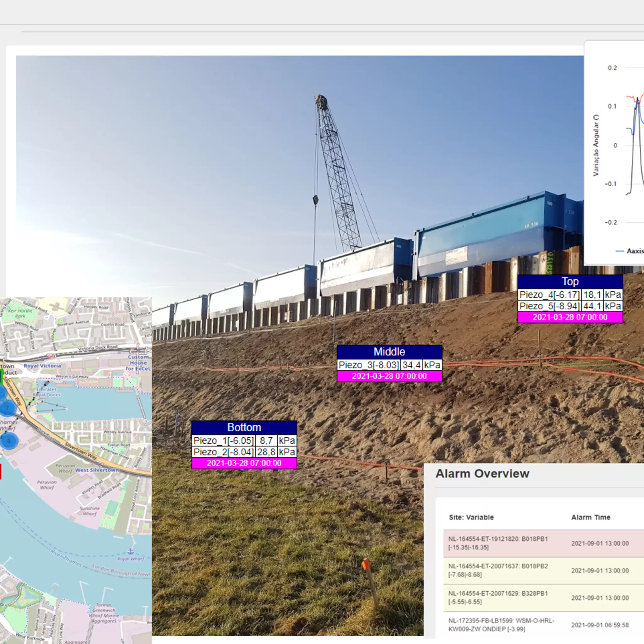644x644 pixels.
Task: Select the Piezo_2[-8.04] sensor cell
Action: pos(224,452)
